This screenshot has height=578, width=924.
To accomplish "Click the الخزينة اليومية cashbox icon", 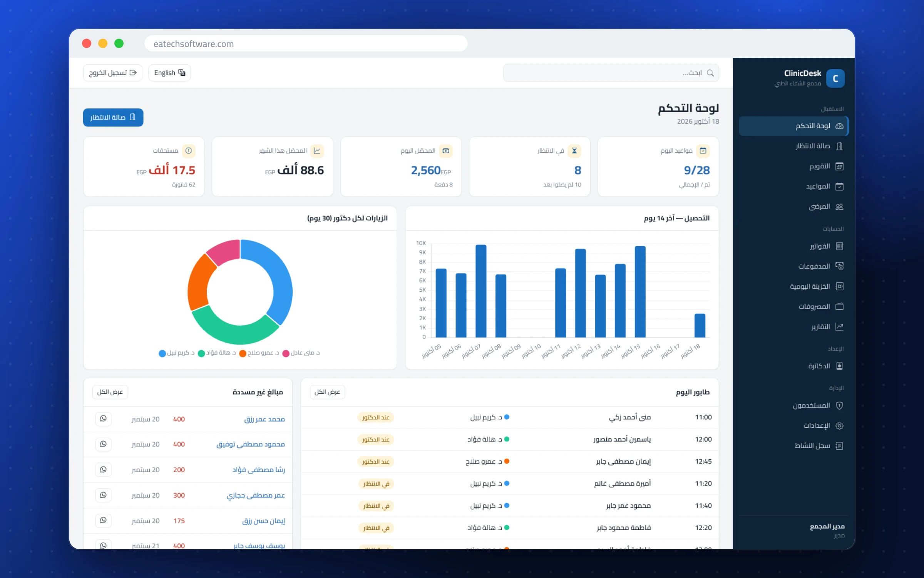I will pos(839,286).
